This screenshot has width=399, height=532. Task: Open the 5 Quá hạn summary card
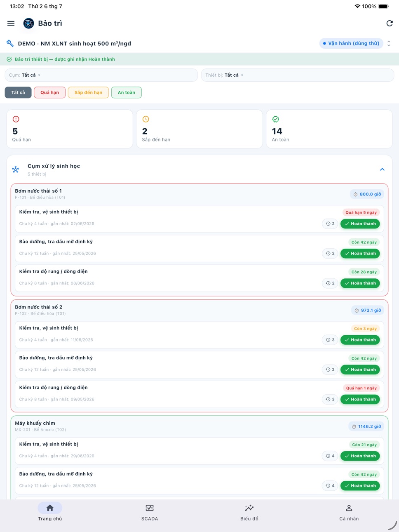(70, 129)
